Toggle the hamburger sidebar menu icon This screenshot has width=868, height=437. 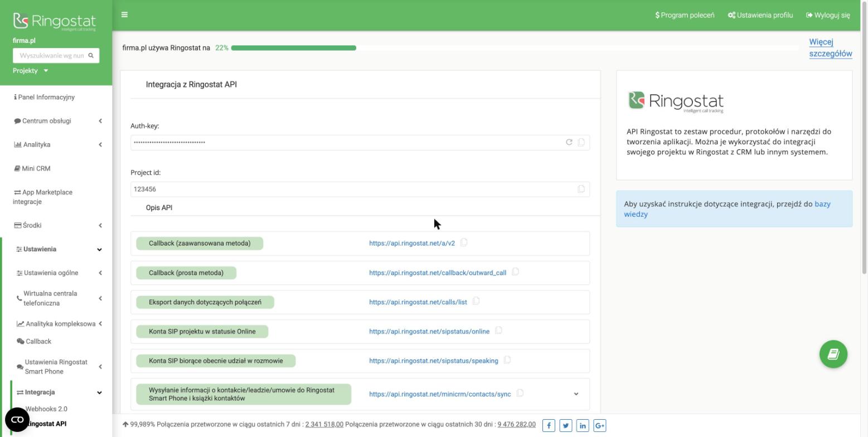tap(124, 15)
